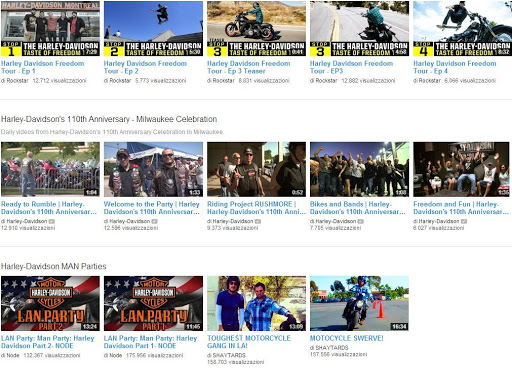Click the verified badge icon beside Harley-Davidson under Ready to Rumble

point(52,221)
